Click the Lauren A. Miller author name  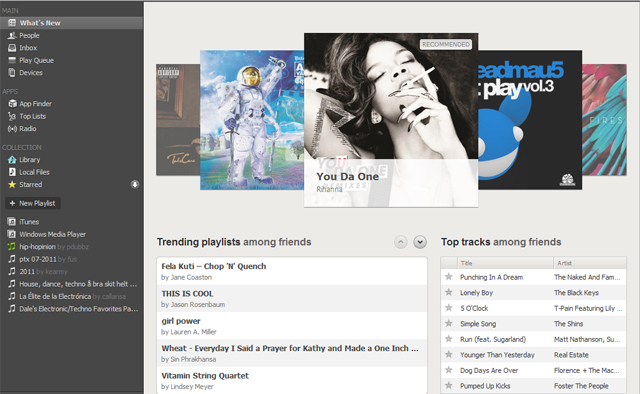pos(193,332)
